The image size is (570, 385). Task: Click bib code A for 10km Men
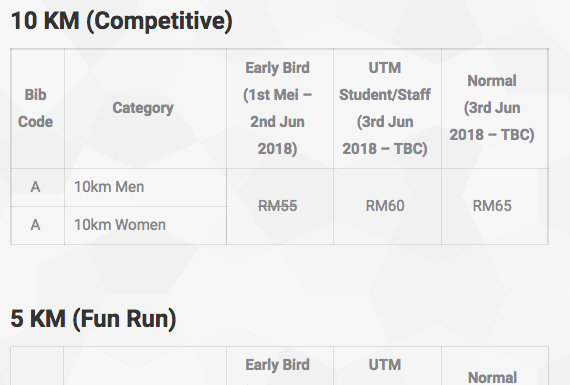coord(35,187)
